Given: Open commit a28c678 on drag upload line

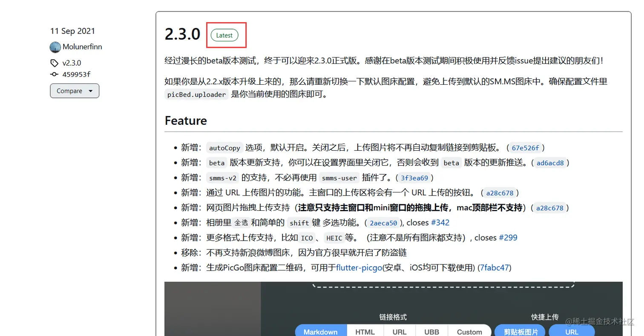Looking at the screenshot, I should pyautogui.click(x=549, y=208).
